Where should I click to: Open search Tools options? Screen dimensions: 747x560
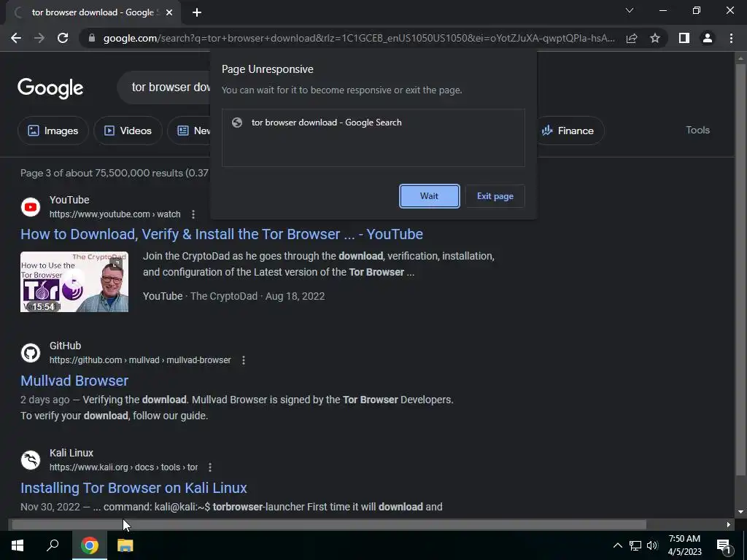pyautogui.click(x=697, y=130)
